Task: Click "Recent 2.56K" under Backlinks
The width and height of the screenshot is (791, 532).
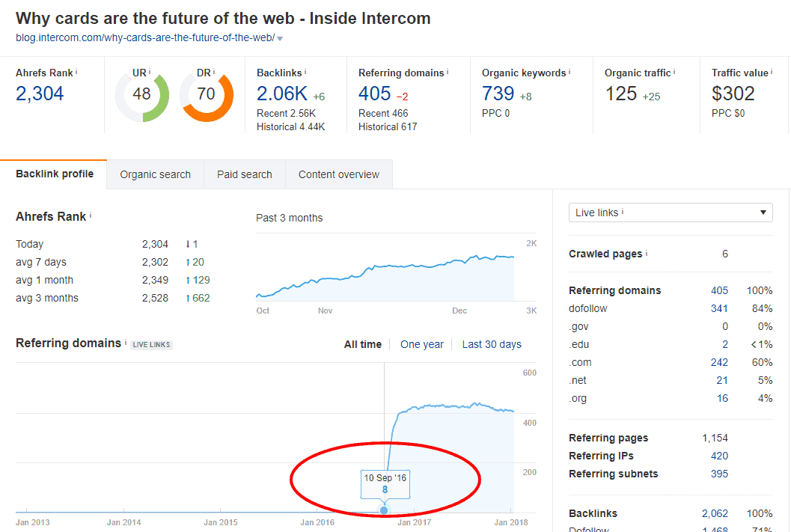Action: click(x=286, y=114)
